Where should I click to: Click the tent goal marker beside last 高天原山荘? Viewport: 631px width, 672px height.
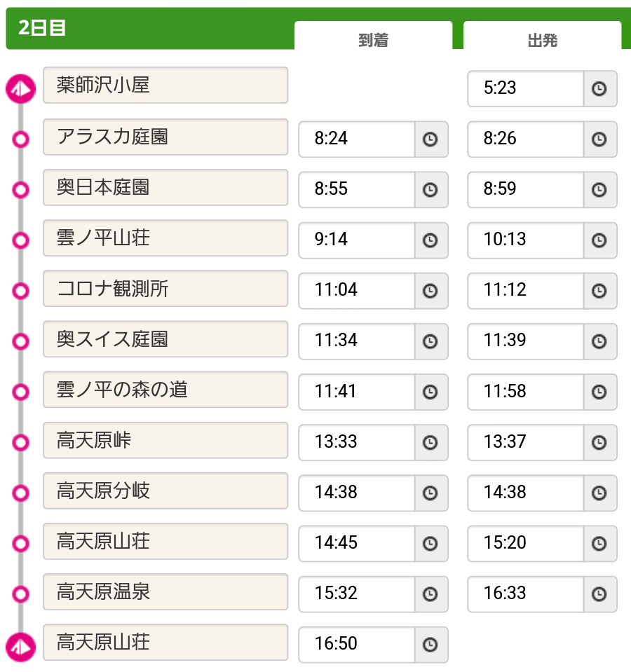click(x=20, y=647)
